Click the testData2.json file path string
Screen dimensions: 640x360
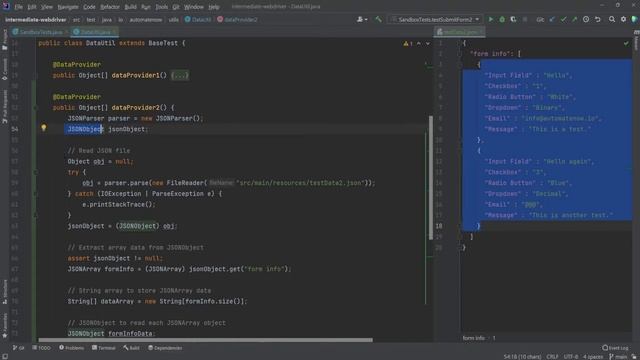299,183
